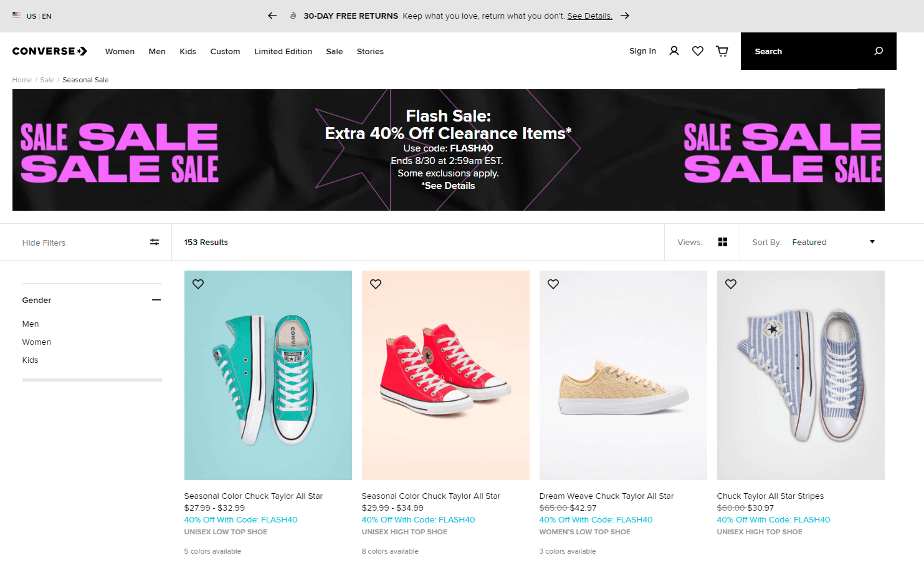This screenshot has height=563, width=924.
Task: Show previous promo with left arrow
Action: [x=272, y=16]
